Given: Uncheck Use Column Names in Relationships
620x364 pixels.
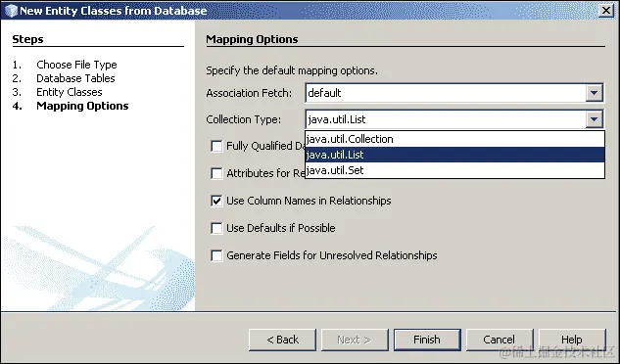Looking at the screenshot, I should 216,201.
